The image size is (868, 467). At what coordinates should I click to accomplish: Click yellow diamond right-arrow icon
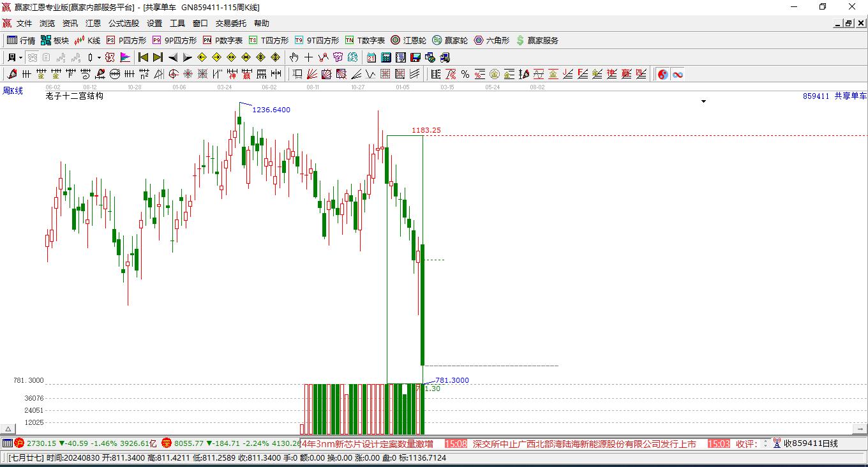coord(216,57)
